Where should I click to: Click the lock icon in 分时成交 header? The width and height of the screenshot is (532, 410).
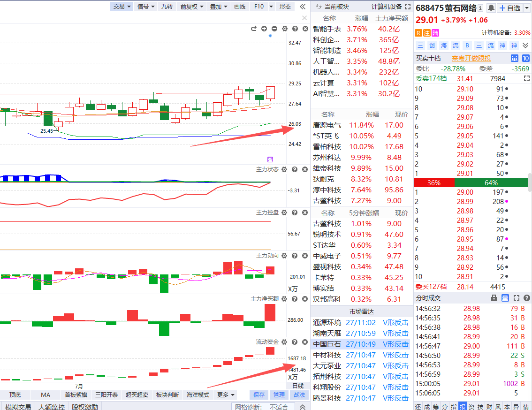(x=494, y=298)
